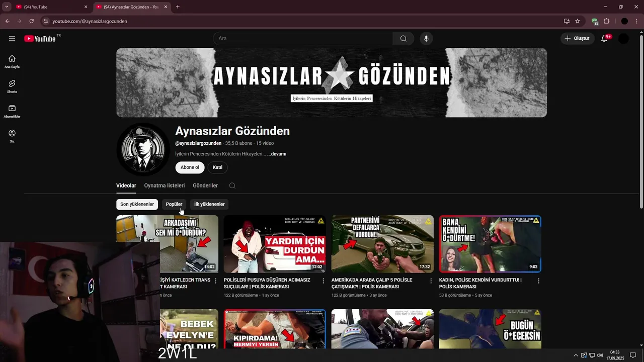The width and height of the screenshot is (644, 362).
Task: Switch to Gönderiler tab
Action: coord(205,186)
